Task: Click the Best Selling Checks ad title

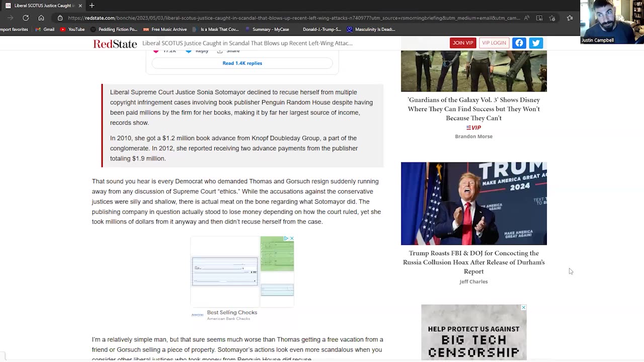Action: 232,312
